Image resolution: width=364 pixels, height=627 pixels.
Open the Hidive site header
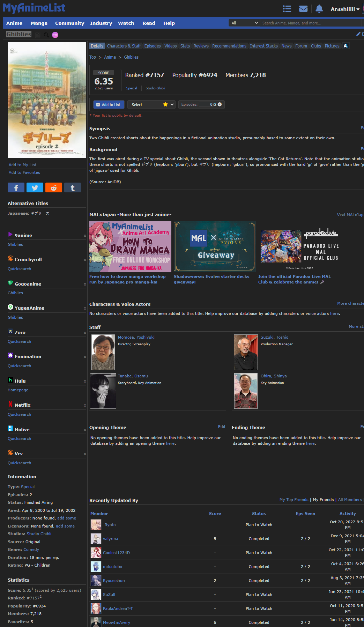[x=22, y=429]
